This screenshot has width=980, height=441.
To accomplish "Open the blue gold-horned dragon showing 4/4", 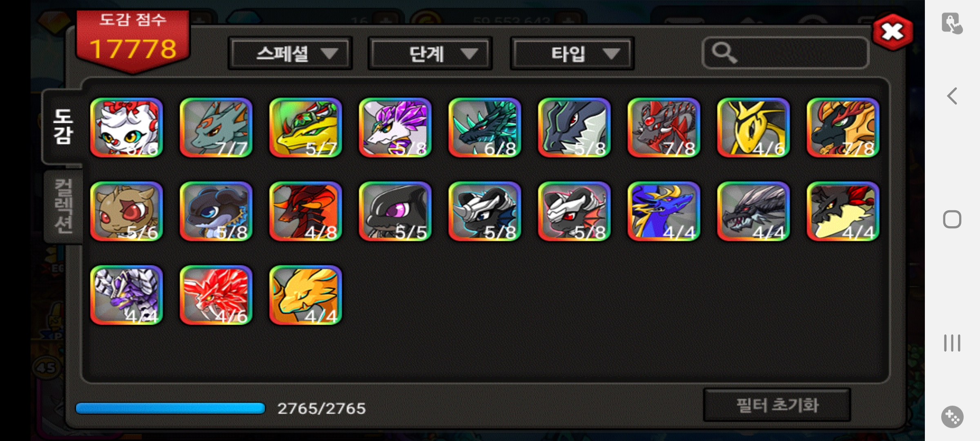I will (x=664, y=212).
